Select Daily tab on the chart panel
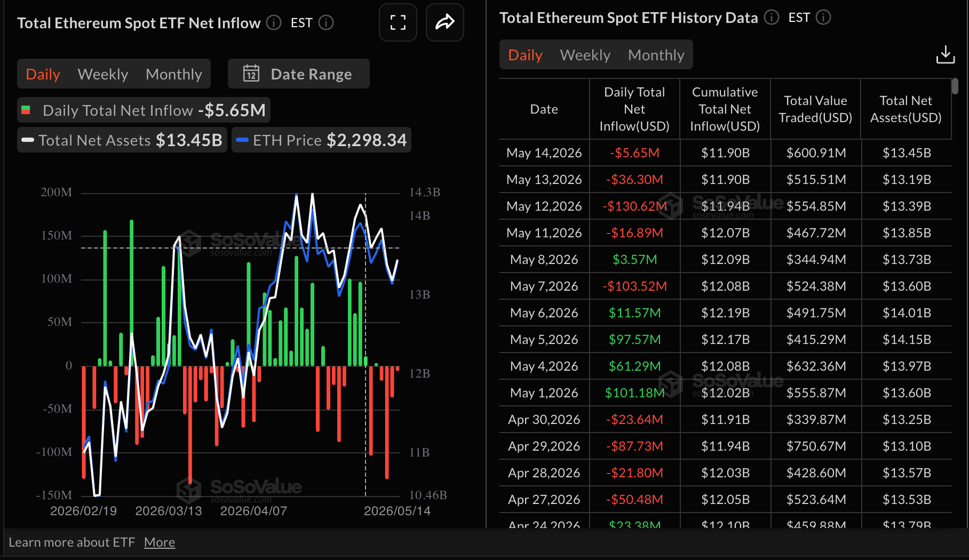The width and height of the screenshot is (969, 560). pos(43,74)
